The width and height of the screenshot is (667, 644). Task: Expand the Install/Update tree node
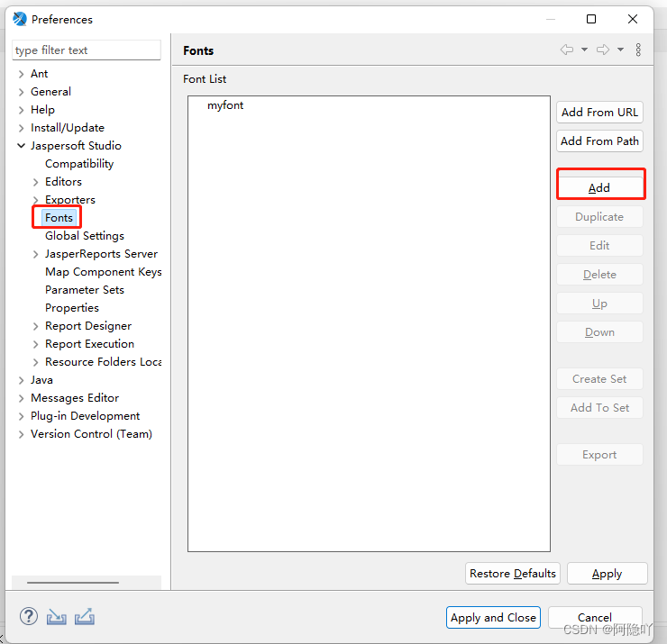[x=22, y=128]
